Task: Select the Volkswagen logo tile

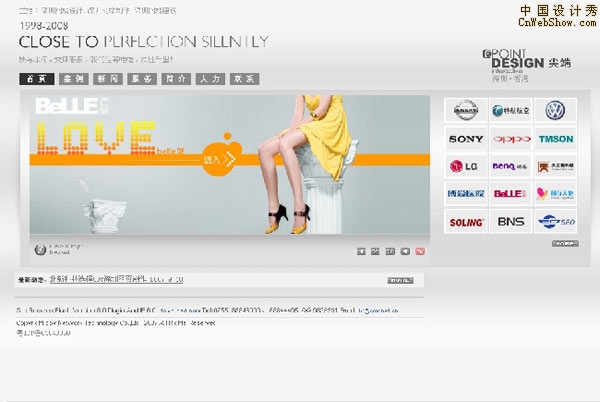Action: (555, 110)
